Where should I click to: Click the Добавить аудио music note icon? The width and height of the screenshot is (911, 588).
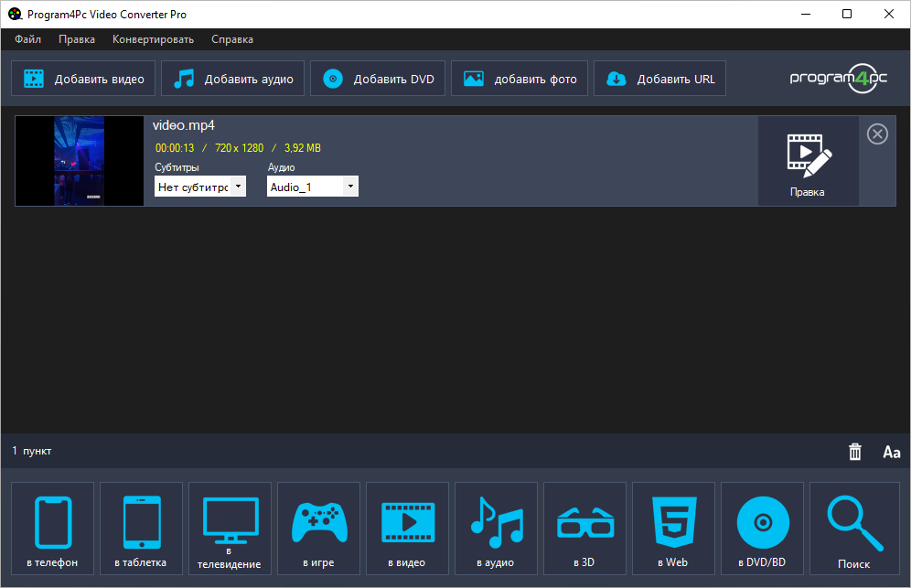tap(185, 79)
